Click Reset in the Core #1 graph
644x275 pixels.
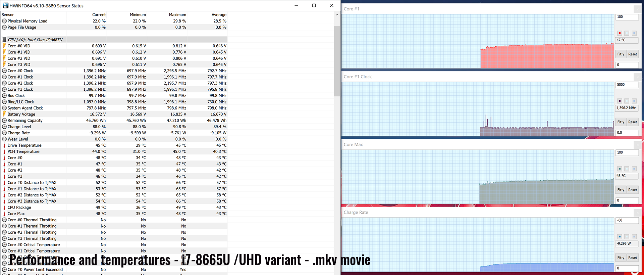coord(633,54)
